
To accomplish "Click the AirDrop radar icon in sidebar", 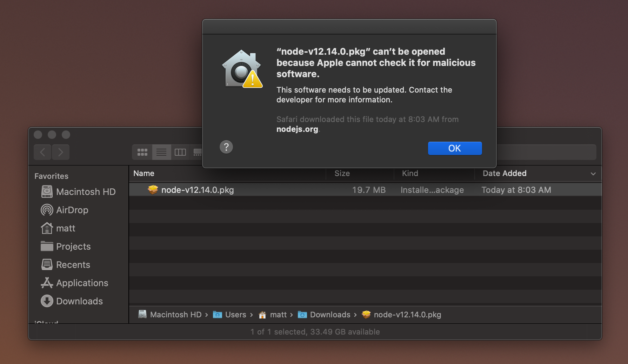I will coord(47,210).
